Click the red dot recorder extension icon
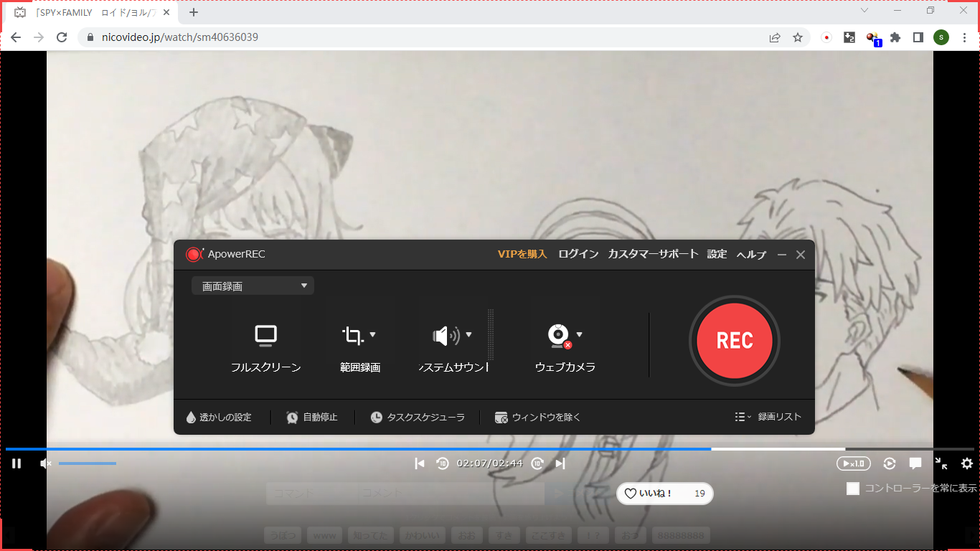Viewport: 980px width, 551px height. 826,37
